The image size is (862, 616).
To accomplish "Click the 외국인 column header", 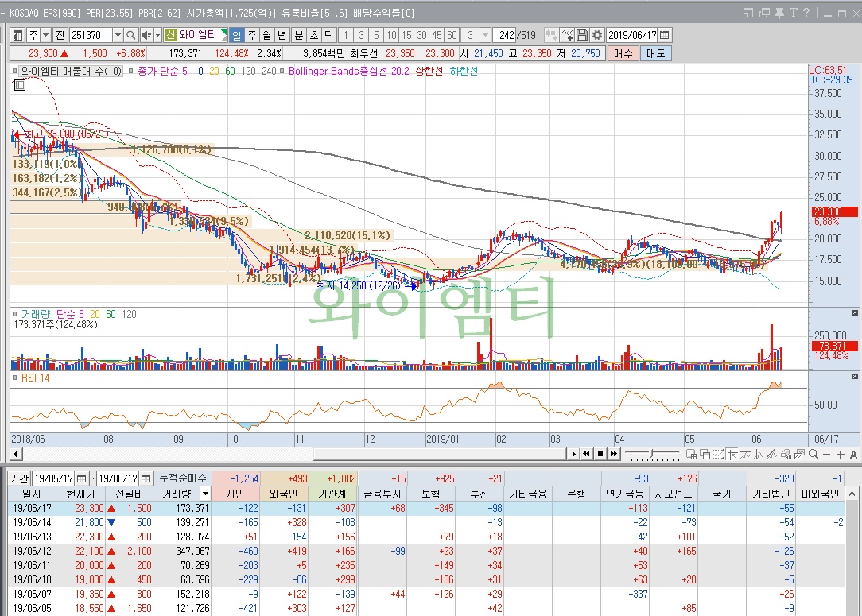I will 284,494.
